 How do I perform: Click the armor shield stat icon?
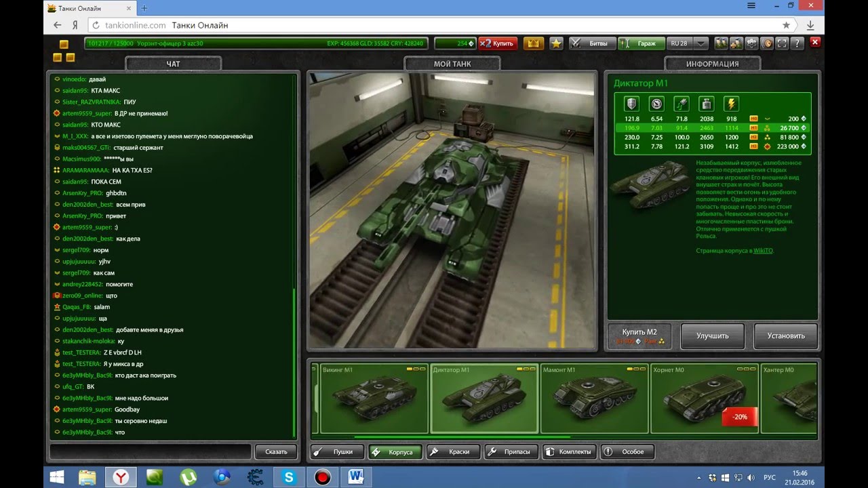pos(632,104)
